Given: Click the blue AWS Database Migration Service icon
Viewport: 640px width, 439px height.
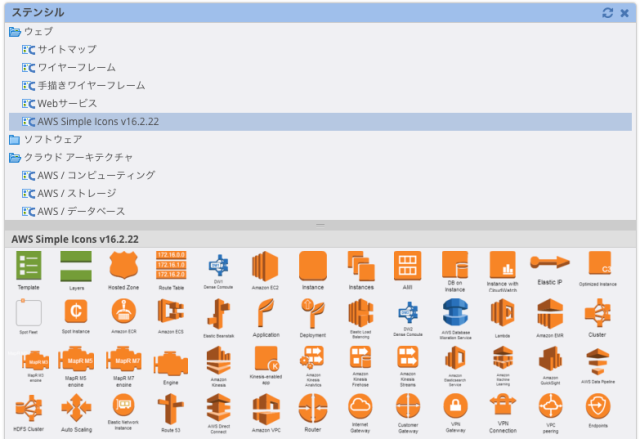Looking at the screenshot, I should [x=455, y=313].
